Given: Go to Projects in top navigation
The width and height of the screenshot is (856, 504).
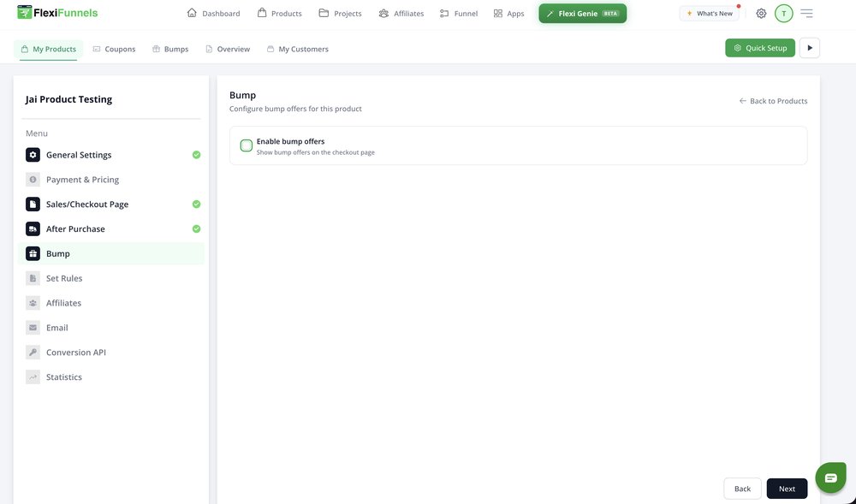Looking at the screenshot, I should pyautogui.click(x=340, y=13).
